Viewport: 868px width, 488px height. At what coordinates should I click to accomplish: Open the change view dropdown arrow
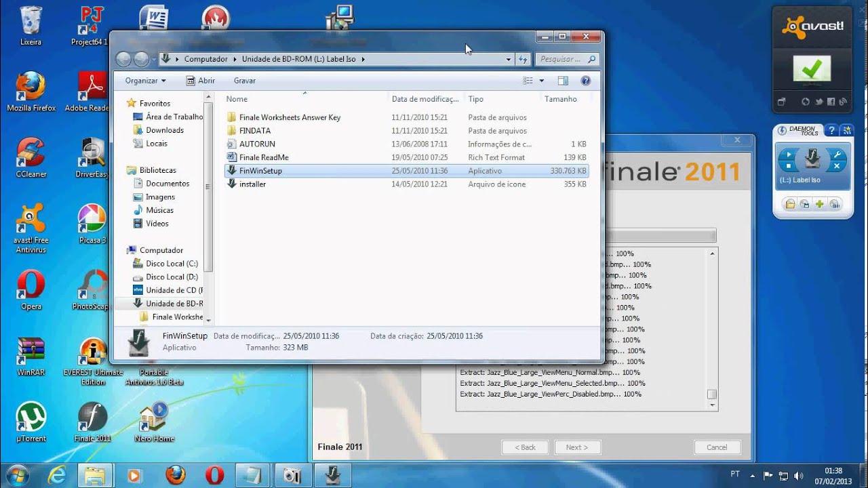click(541, 81)
